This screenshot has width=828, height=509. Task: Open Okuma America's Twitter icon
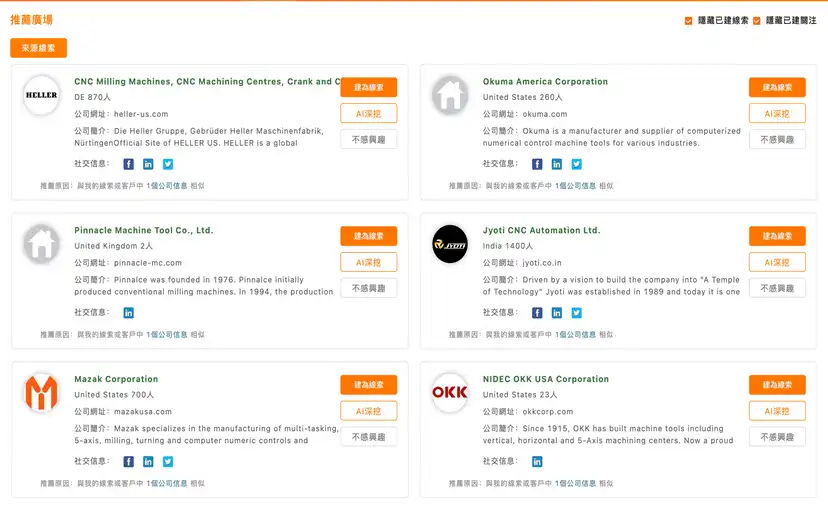point(577,164)
